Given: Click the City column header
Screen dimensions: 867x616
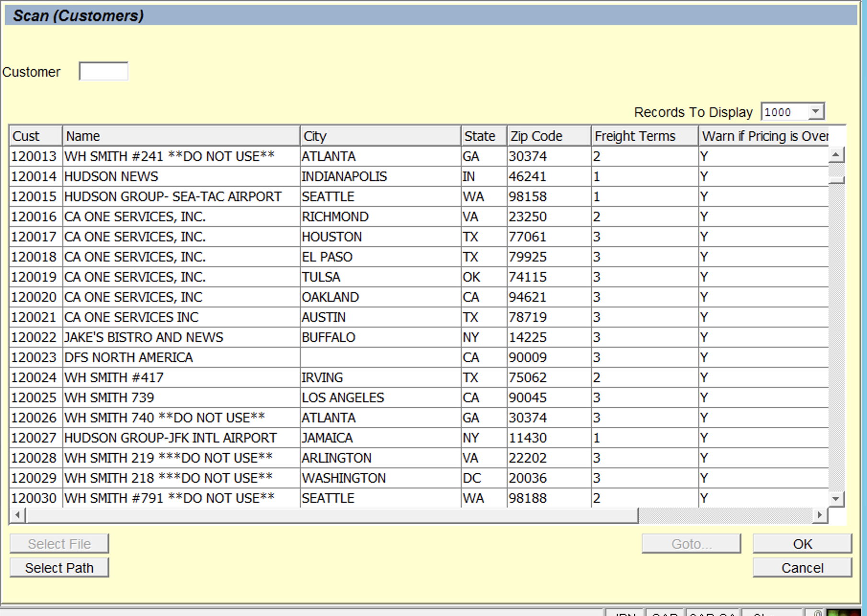Looking at the screenshot, I should [380, 136].
